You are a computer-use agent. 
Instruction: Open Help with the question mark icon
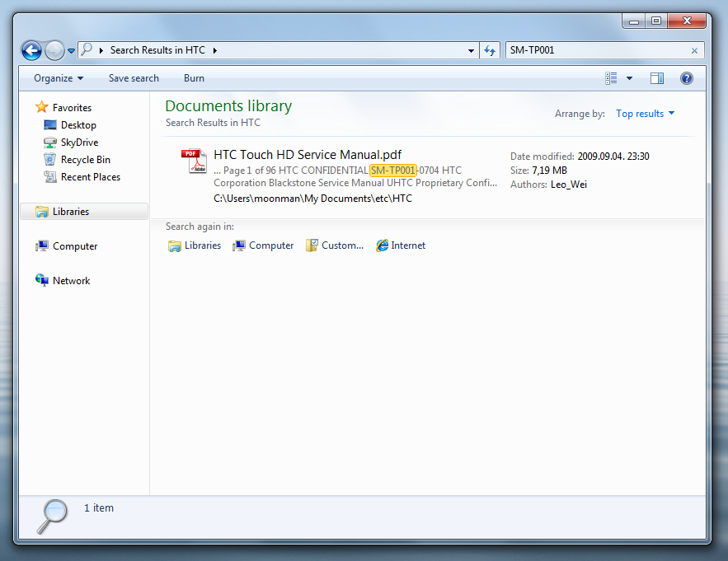point(687,78)
